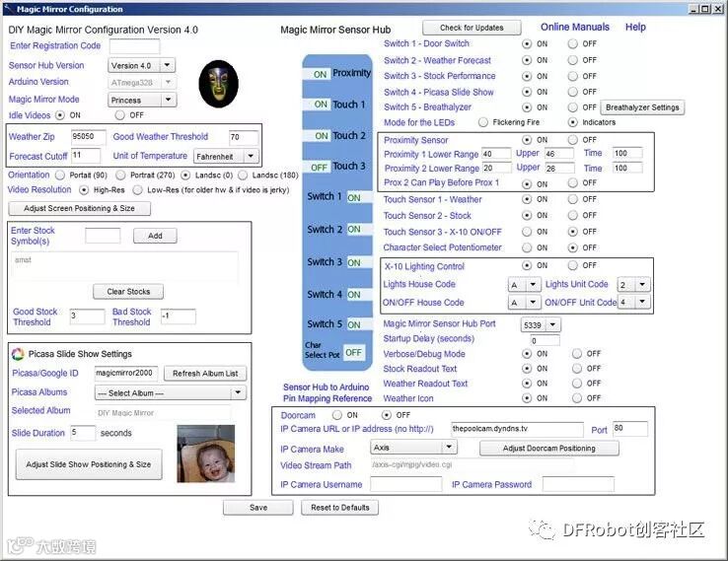728x561 pixels.
Task: Click the baby photo slideshow thumbnail
Action: [x=206, y=454]
